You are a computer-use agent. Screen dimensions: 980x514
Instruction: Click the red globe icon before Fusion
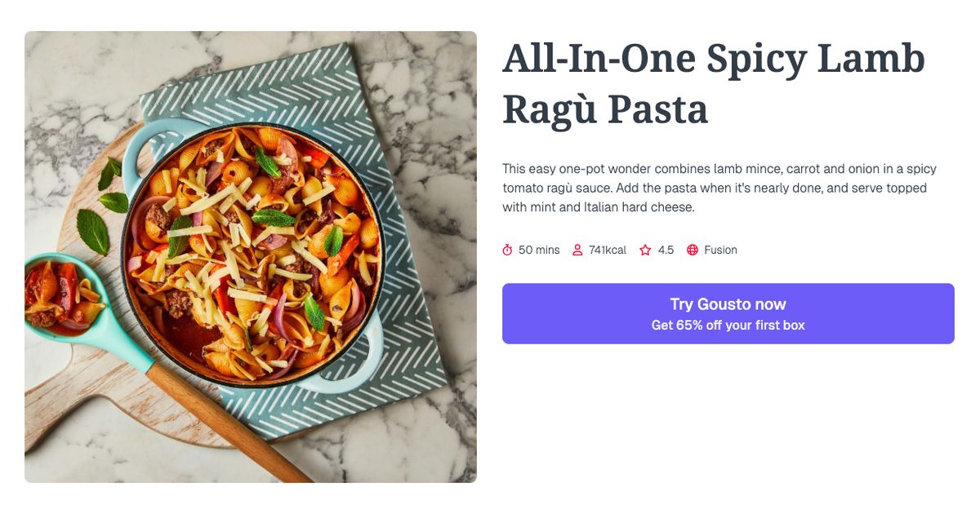[x=691, y=250]
